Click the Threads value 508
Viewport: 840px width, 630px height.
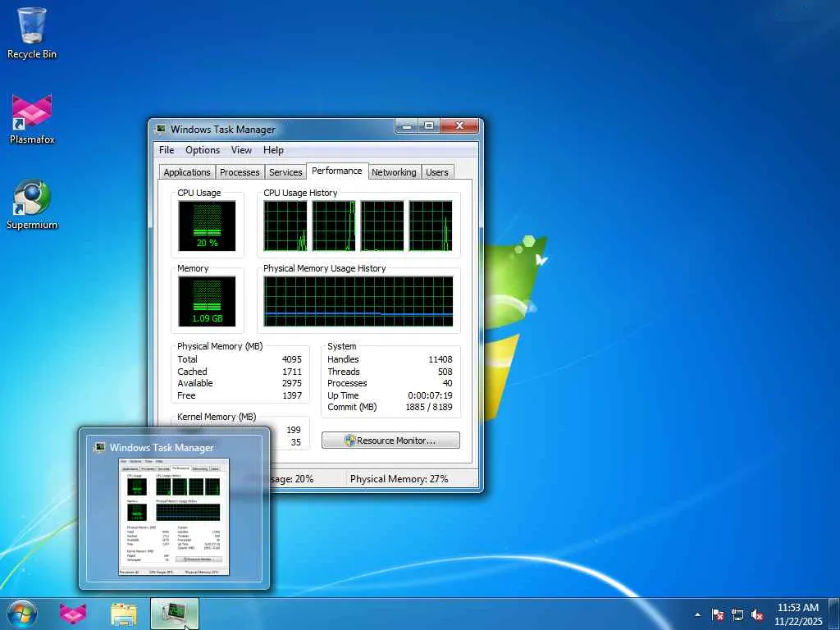pos(445,372)
